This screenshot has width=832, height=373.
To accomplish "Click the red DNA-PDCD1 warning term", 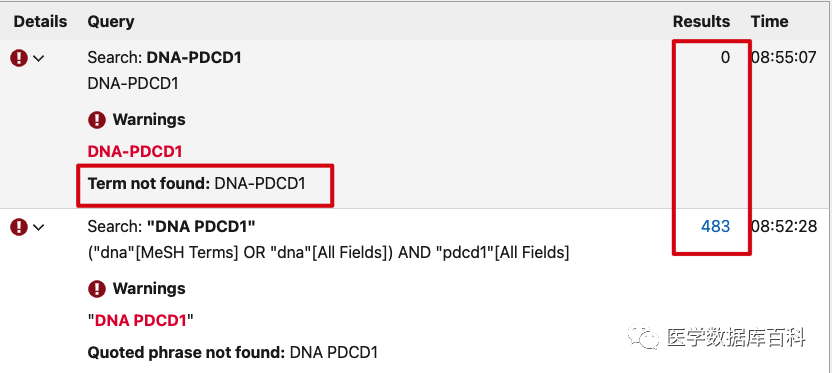I will 135,152.
